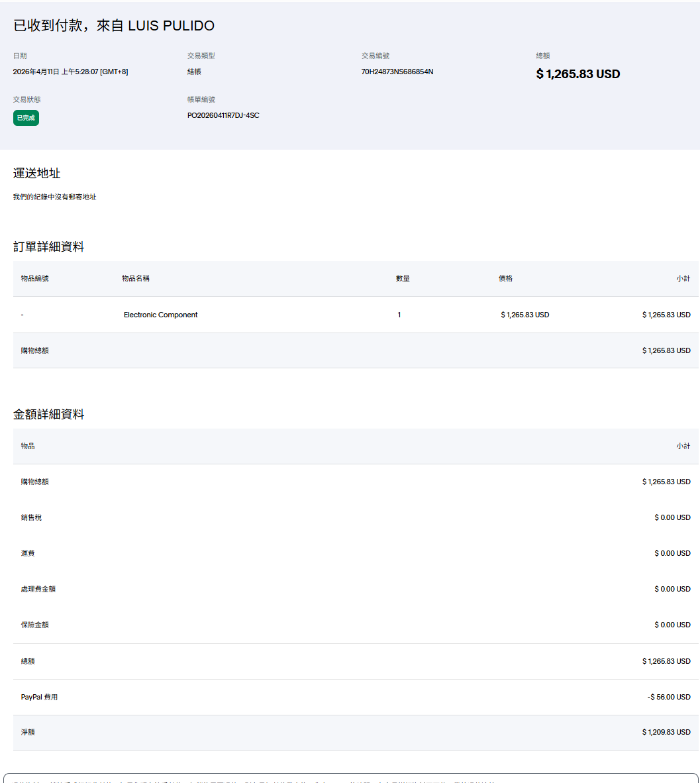Screen dimensions: 700x783
Task: Click the bold total $1,265.83 USD in header
Action: click(577, 74)
